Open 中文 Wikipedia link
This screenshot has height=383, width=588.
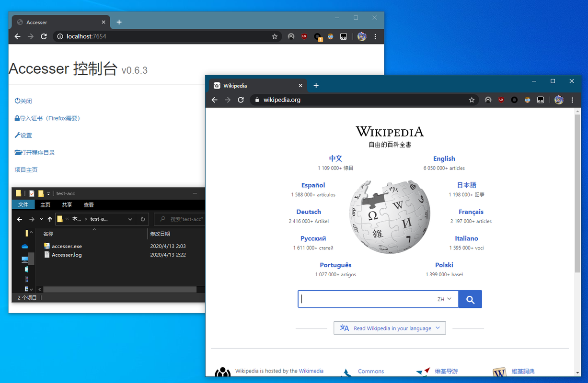click(x=335, y=158)
